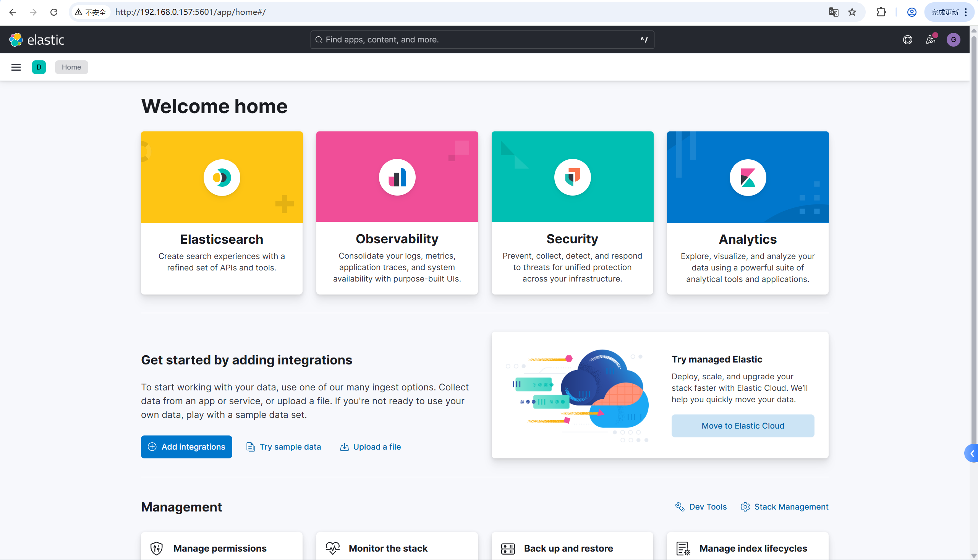Click Try sample data
This screenshot has width=978, height=560.
pos(283,447)
